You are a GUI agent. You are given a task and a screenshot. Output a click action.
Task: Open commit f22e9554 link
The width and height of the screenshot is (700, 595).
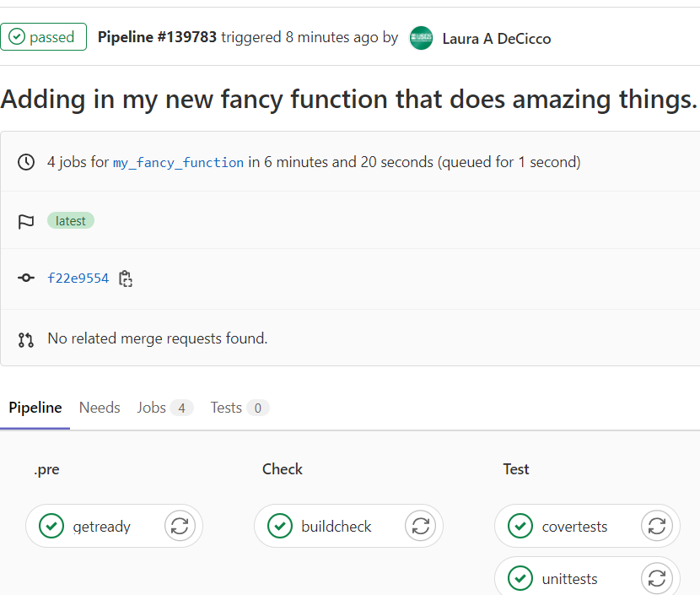coord(78,279)
